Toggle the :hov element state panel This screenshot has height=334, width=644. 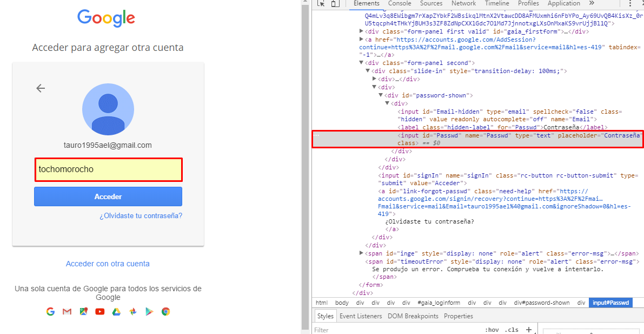[492, 330]
